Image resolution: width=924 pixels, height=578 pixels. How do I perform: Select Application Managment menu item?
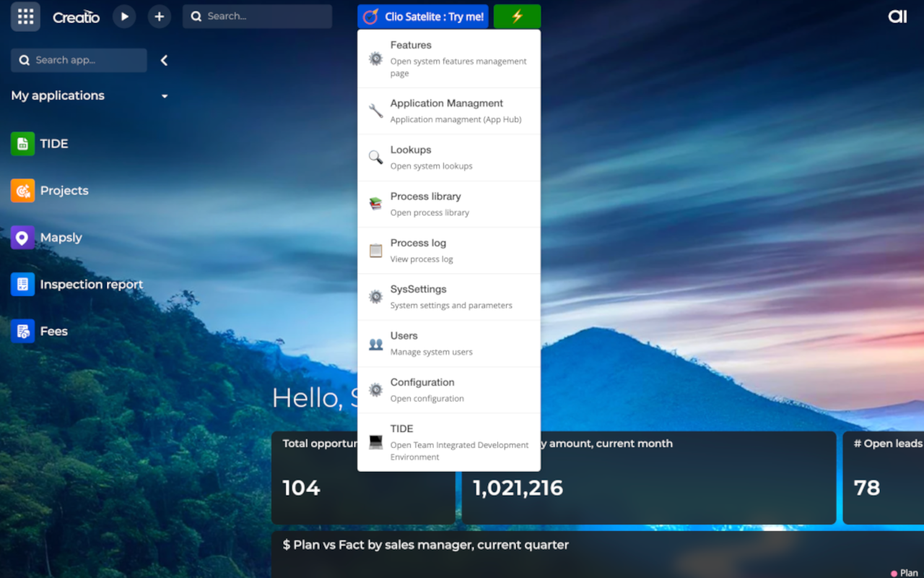pyautogui.click(x=449, y=111)
